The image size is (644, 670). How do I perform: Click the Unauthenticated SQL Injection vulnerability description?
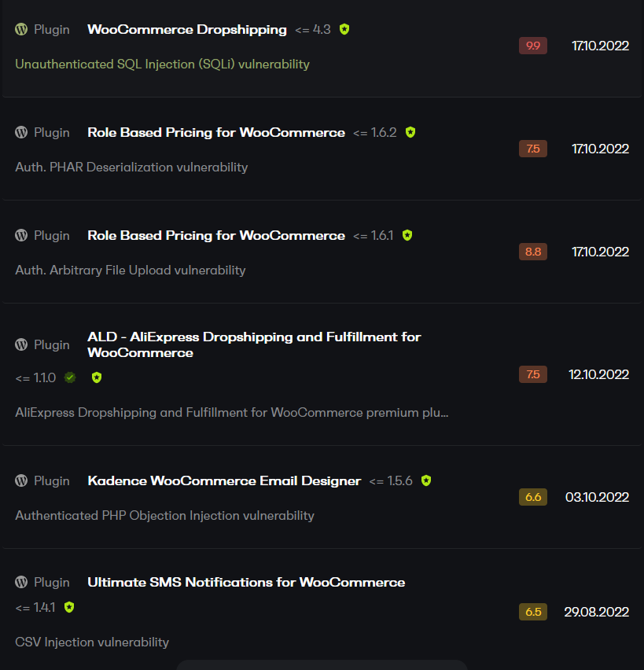pos(162,64)
